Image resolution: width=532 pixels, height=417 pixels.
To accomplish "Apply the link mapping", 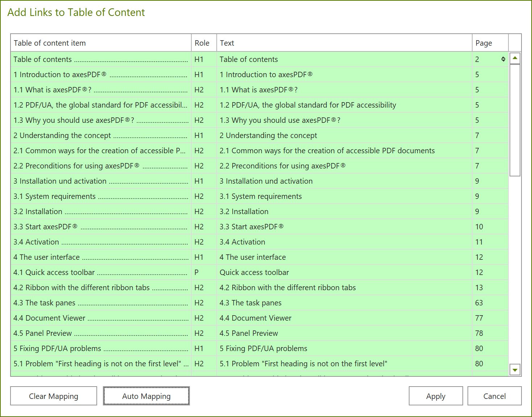I will pyautogui.click(x=436, y=396).
